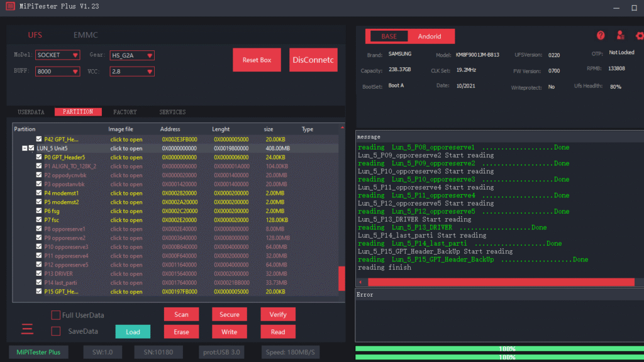Open the red question mark help icon
644x362 pixels.
601,36
